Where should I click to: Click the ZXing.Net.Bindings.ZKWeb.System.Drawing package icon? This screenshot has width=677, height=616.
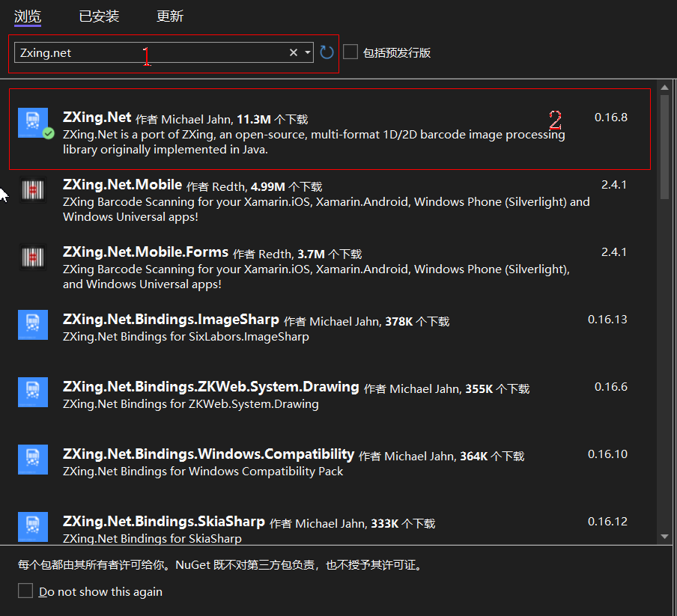[x=33, y=392]
